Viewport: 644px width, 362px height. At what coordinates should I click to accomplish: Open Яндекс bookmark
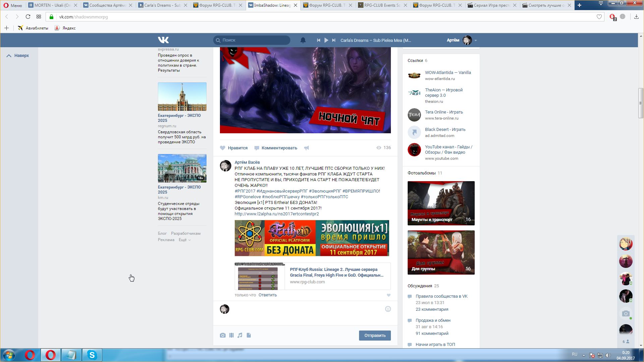65,28
